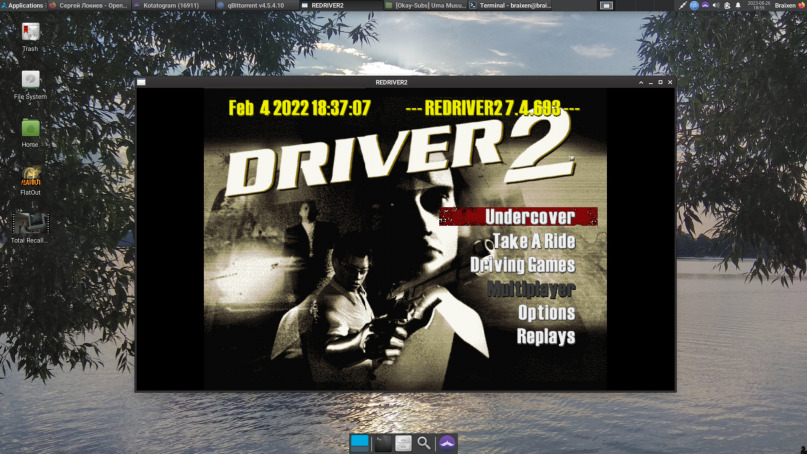Click the 'REDRIVER2 7.4.693' version text
The height and width of the screenshot is (454, 807).
coord(493,108)
